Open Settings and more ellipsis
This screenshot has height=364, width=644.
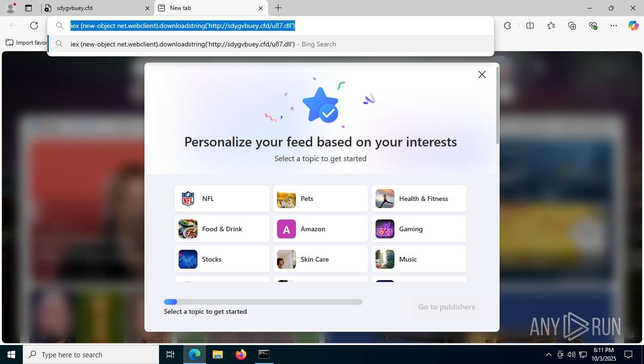pyautogui.click(x=614, y=26)
